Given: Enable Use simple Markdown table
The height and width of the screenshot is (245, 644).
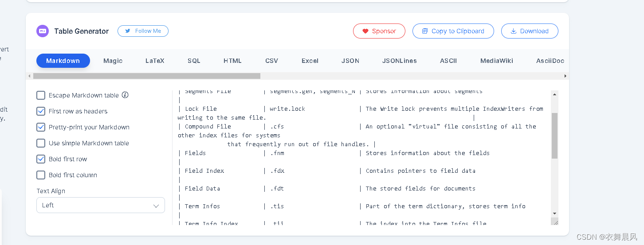Looking at the screenshot, I should 41,143.
